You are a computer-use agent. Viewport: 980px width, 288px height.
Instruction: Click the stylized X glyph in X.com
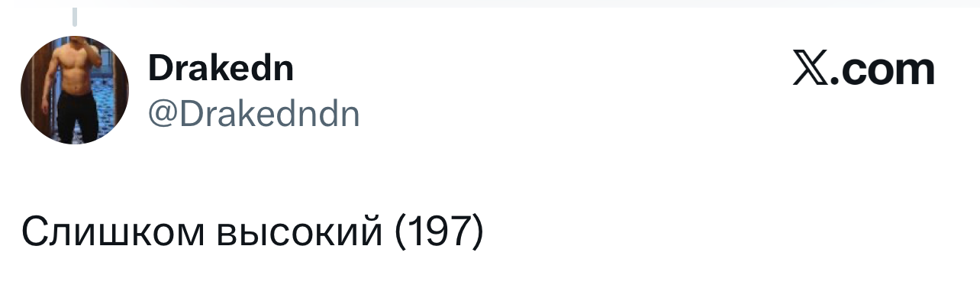811,70
